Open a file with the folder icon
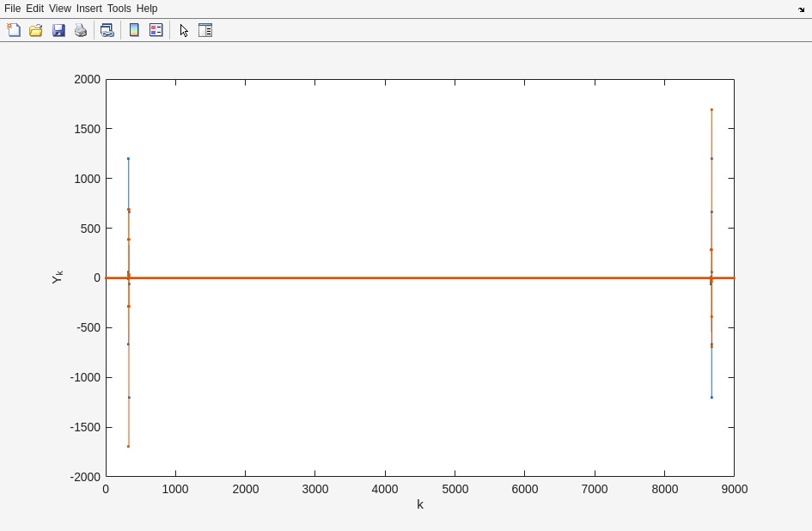Viewport: 812px width, 531px height. coord(36,30)
